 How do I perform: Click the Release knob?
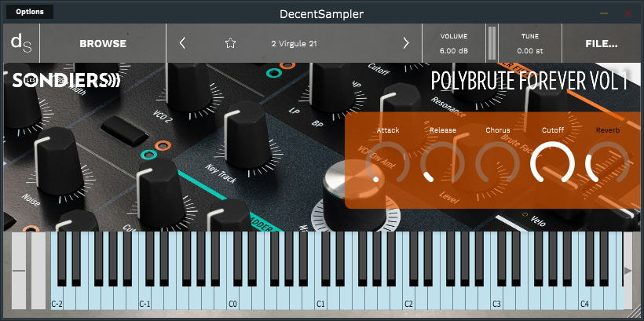(x=442, y=163)
